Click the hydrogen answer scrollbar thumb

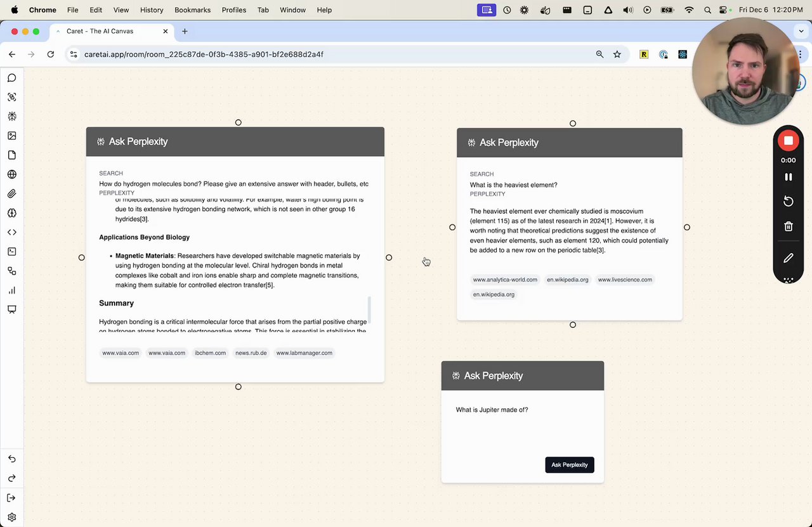(x=369, y=309)
